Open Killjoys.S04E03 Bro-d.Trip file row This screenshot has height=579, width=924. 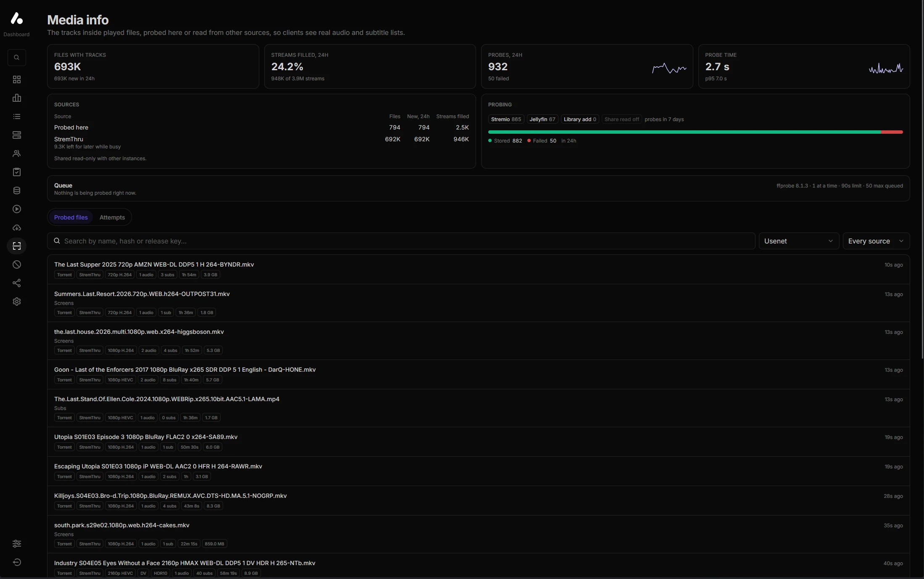(478, 501)
